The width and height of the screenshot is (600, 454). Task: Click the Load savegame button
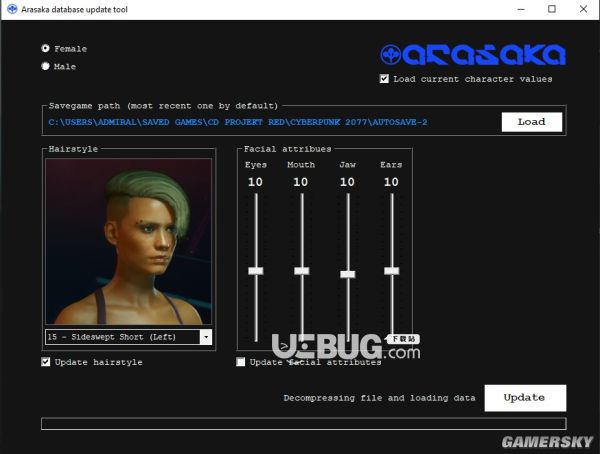pyautogui.click(x=532, y=122)
